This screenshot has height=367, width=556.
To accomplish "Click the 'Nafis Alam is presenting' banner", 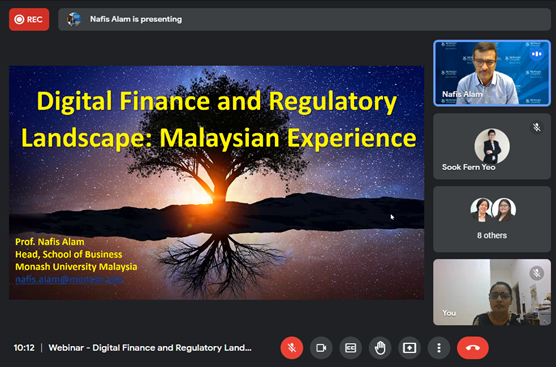I will 304,20.
